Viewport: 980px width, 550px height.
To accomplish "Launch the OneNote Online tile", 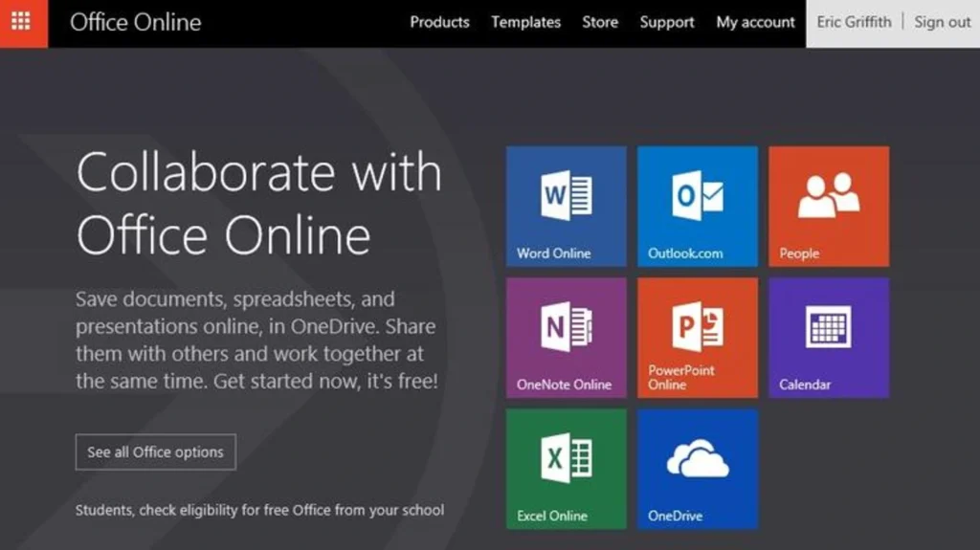I will [x=567, y=338].
